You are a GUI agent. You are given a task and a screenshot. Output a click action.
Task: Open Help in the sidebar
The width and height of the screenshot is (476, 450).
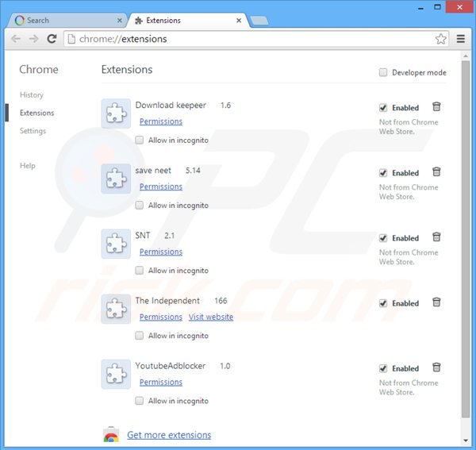click(x=28, y=166)
